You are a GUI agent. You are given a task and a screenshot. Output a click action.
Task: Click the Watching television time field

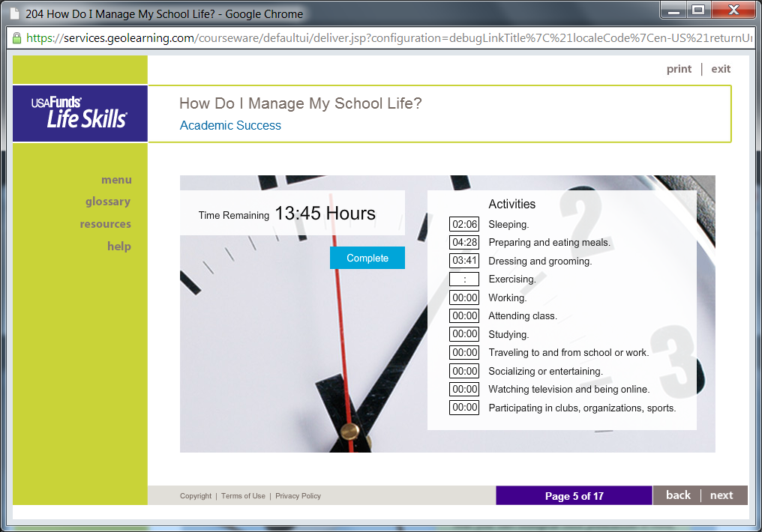(x=464, y=390)
